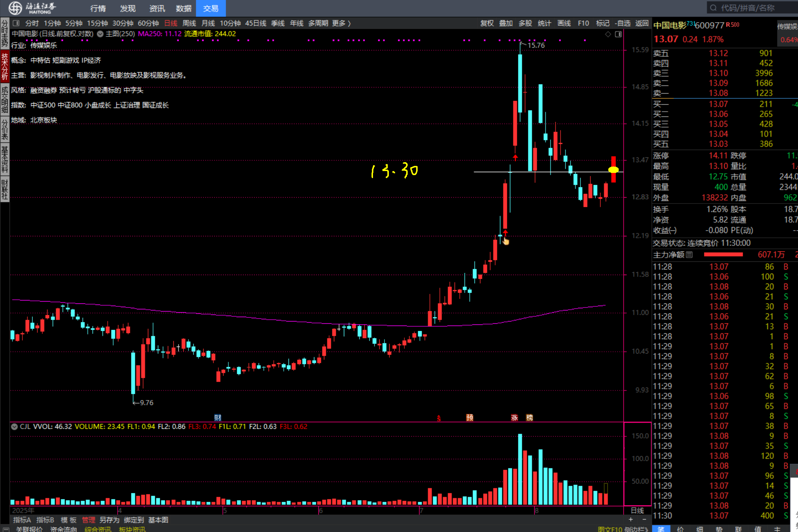Select the 45日线 period
The width and height of the screenshot is (798, 532).
point(256,23)
